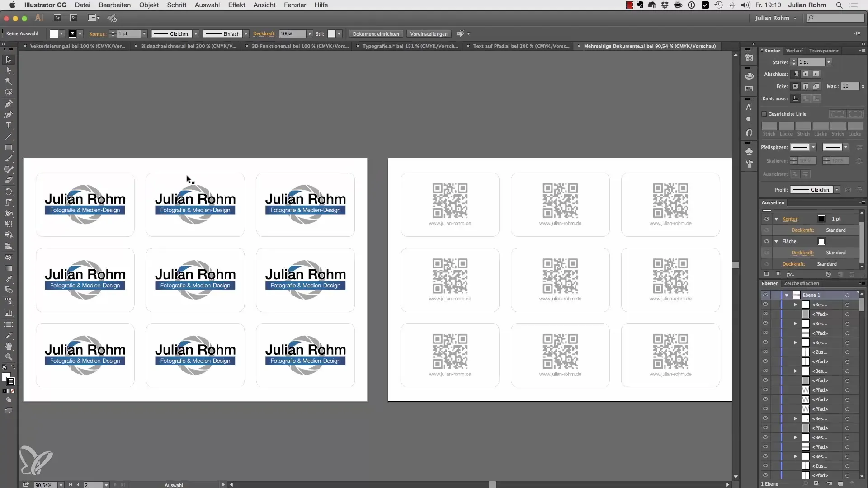This screenshot has height=488, width=868.
Task: Collapse the Fläche attribute triangle
Action: pyautogui.click(x=776, y=241)
